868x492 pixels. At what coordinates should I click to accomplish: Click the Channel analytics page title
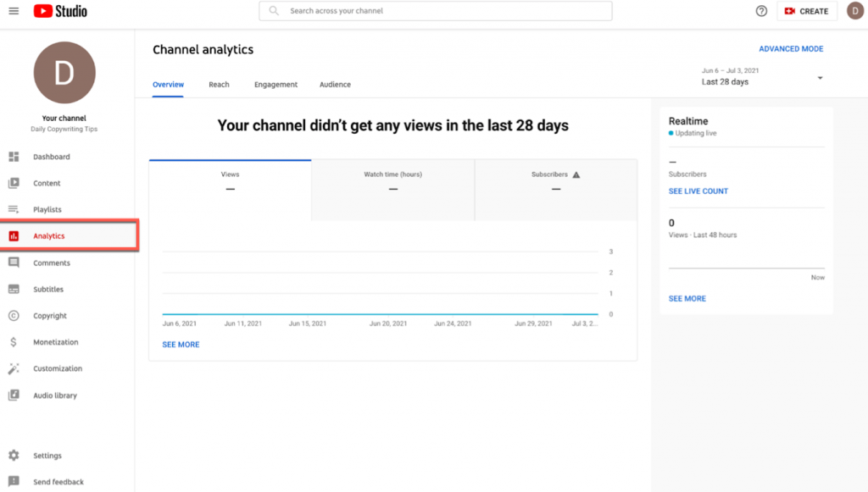point(203,50)
